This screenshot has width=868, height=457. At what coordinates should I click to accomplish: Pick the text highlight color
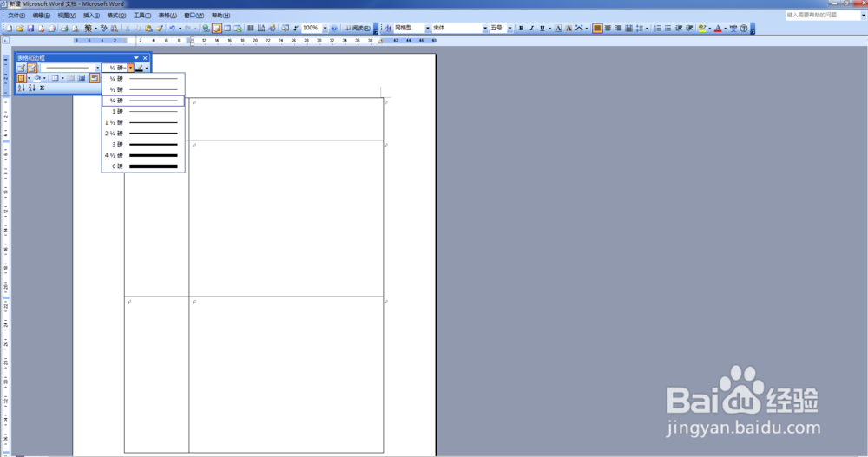(702, 28)
